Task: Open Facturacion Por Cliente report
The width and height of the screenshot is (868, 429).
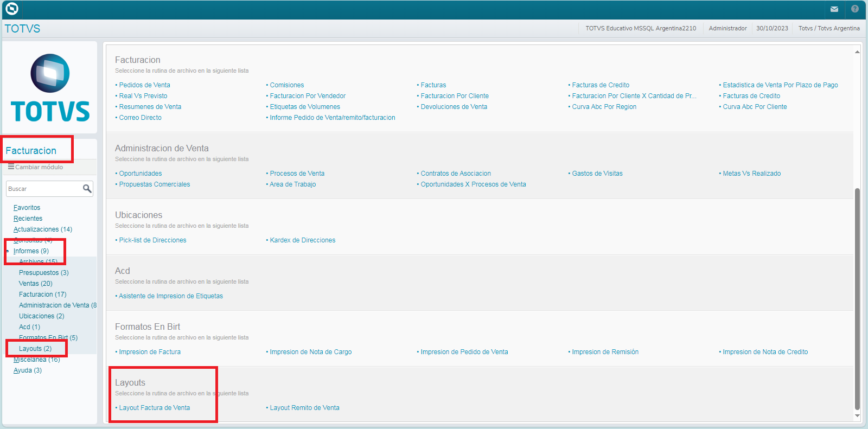Action: coord(455,96)
